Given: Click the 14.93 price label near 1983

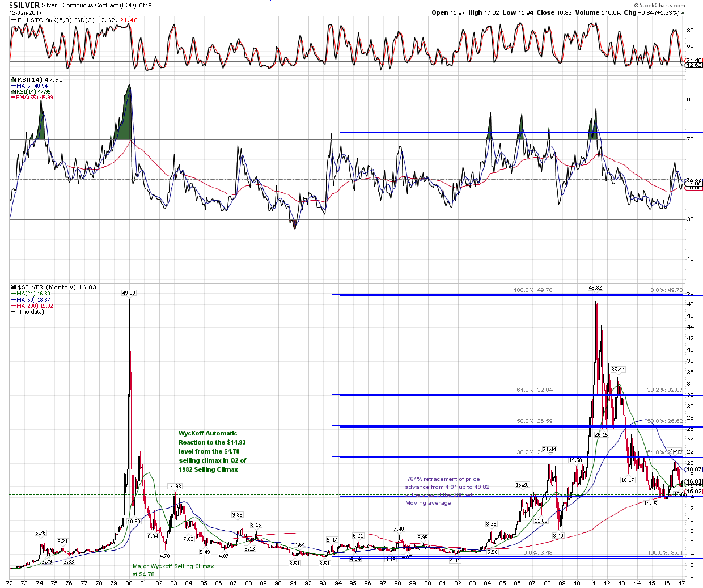Looking at the screenshot, I should pyautogui.click(x=174, y=487).
